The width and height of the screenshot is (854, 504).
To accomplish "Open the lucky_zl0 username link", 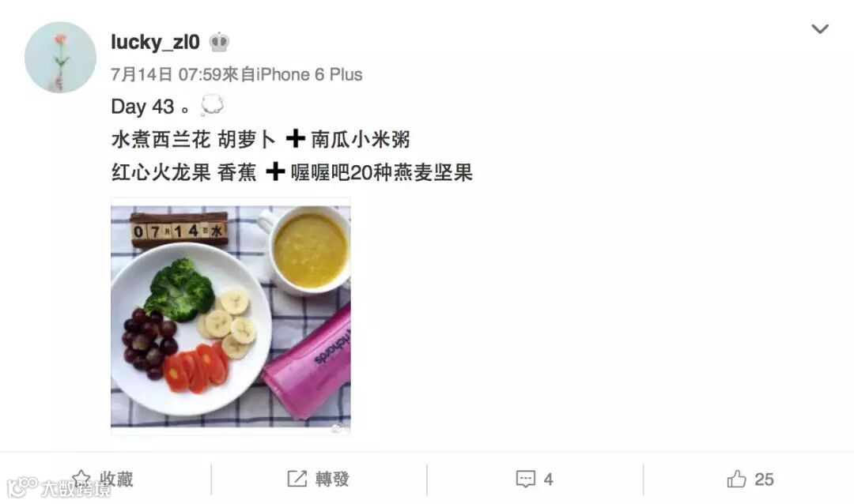I will [155, 42].
